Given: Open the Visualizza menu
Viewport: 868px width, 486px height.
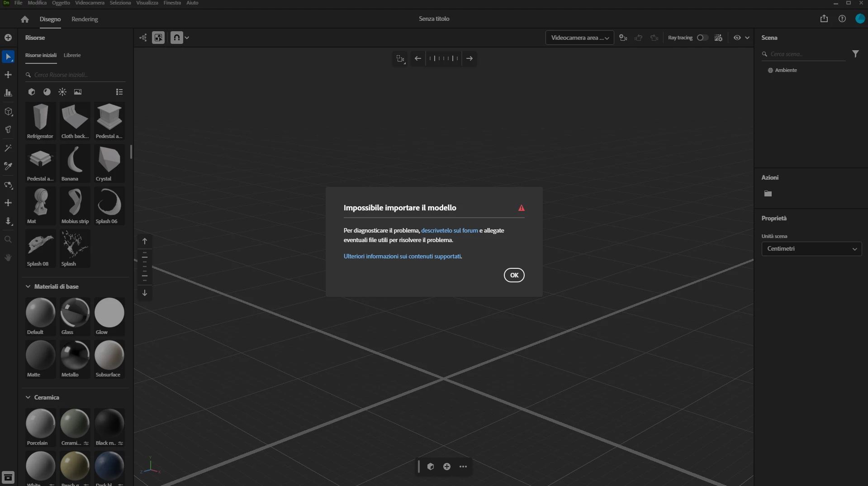Looking at the screenshot, I should pyautogui.click(x=147, y=3).
